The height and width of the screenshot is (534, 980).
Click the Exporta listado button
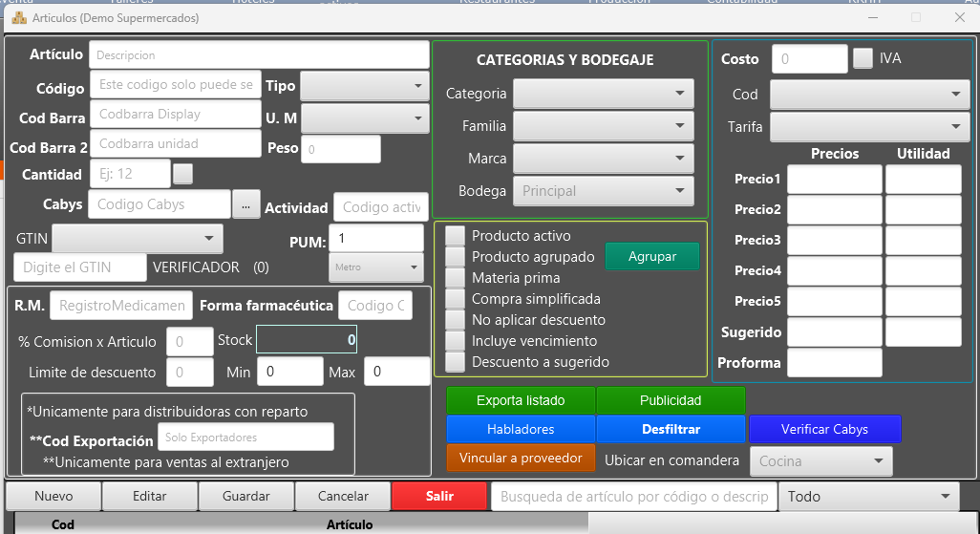(521, 400)
